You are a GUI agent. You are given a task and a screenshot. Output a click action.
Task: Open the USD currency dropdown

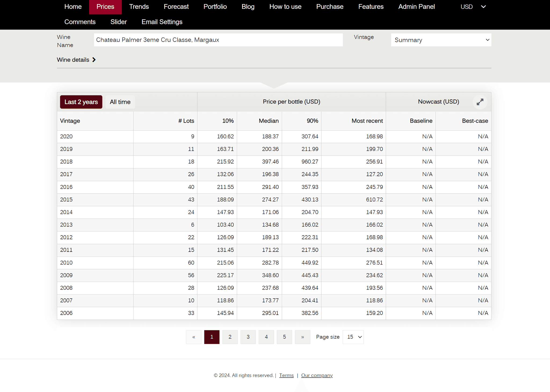point(473,7)
